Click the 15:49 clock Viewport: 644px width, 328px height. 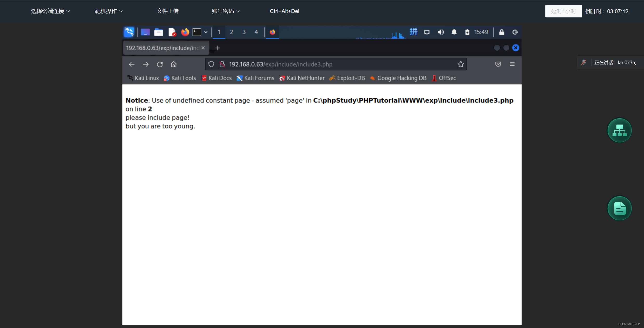(481, 32)
